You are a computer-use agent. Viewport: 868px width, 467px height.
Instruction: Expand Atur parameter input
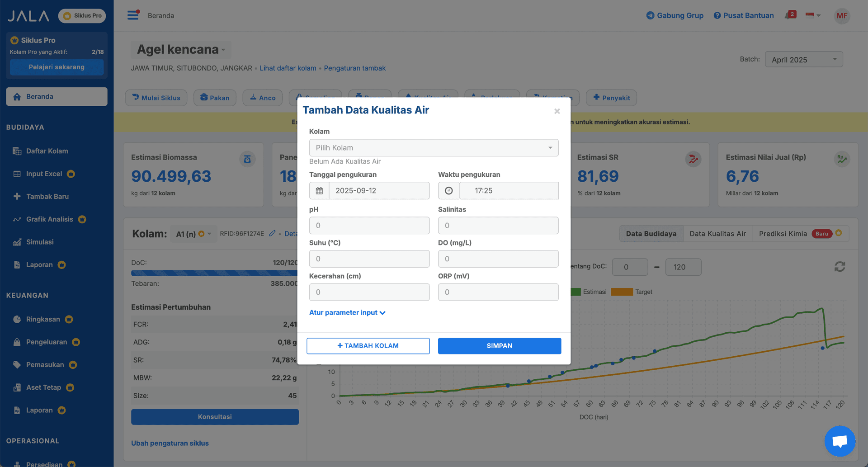click(x=347, y=313)
